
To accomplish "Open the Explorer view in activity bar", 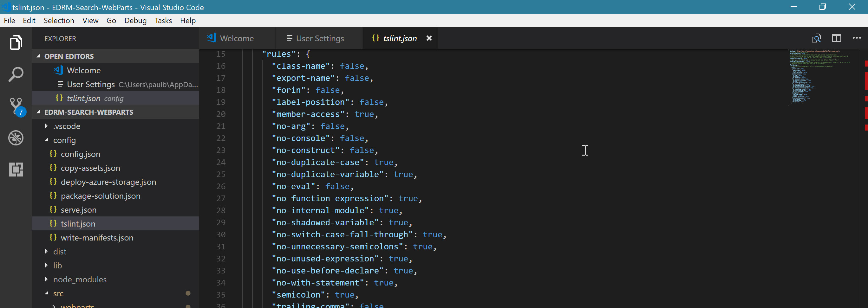I will pos(16,43).
